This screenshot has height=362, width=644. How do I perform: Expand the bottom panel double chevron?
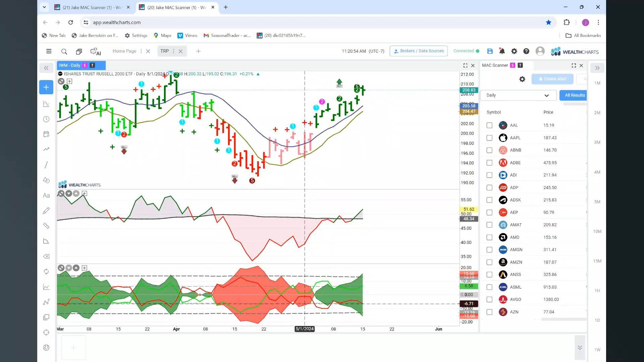click(x=580, y=348)
